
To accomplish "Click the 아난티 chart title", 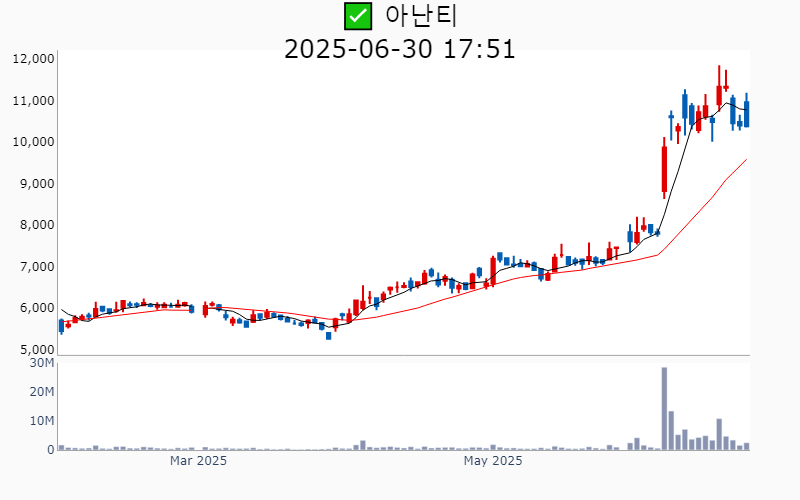I will pyautogui.click(x=421, y=16).
